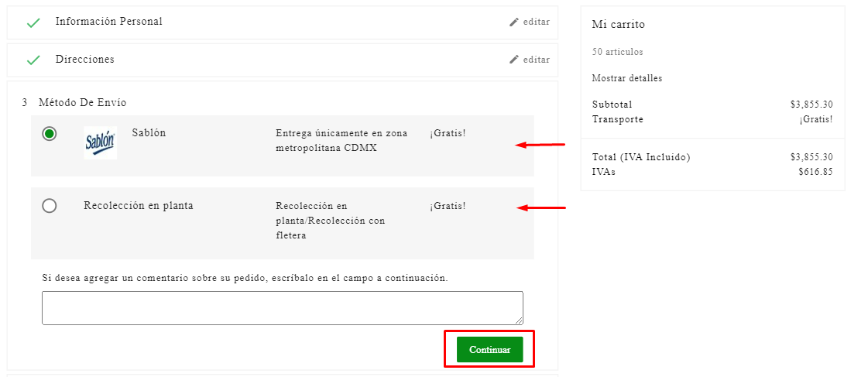Click the CDMX metropolitan delivery description
Image resolution: width=868 pixels, height=377 pixels.
click(341, 140)
